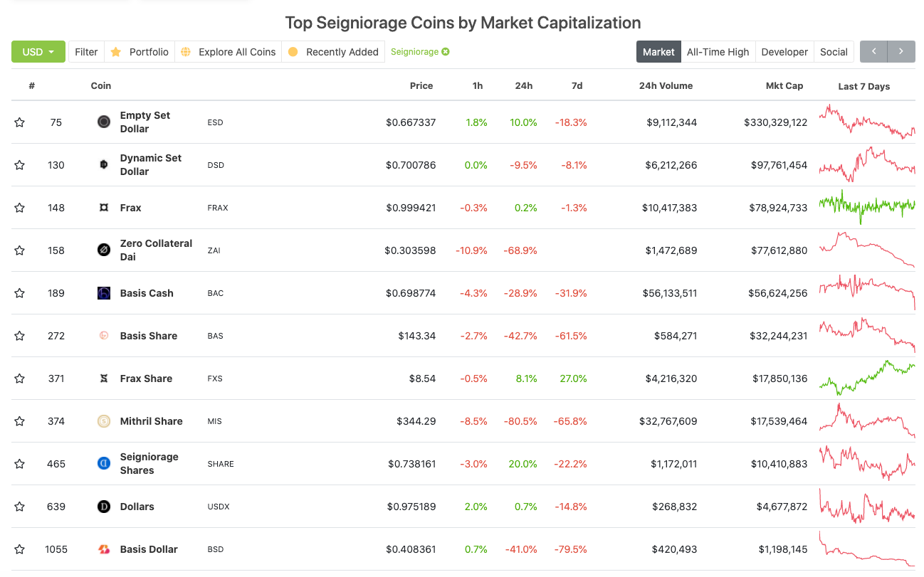Remove the Seigniorage filter tag

click(x=446, y=52)
